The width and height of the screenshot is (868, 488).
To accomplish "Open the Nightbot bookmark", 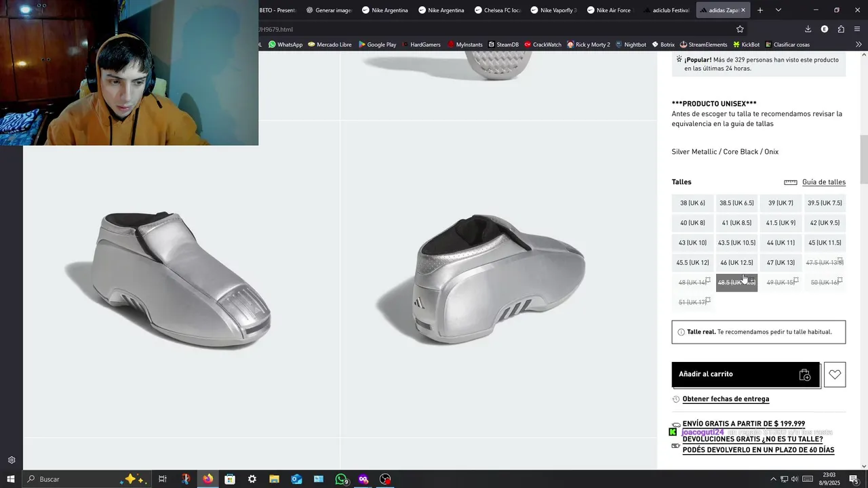I will (x=631, y=45).
